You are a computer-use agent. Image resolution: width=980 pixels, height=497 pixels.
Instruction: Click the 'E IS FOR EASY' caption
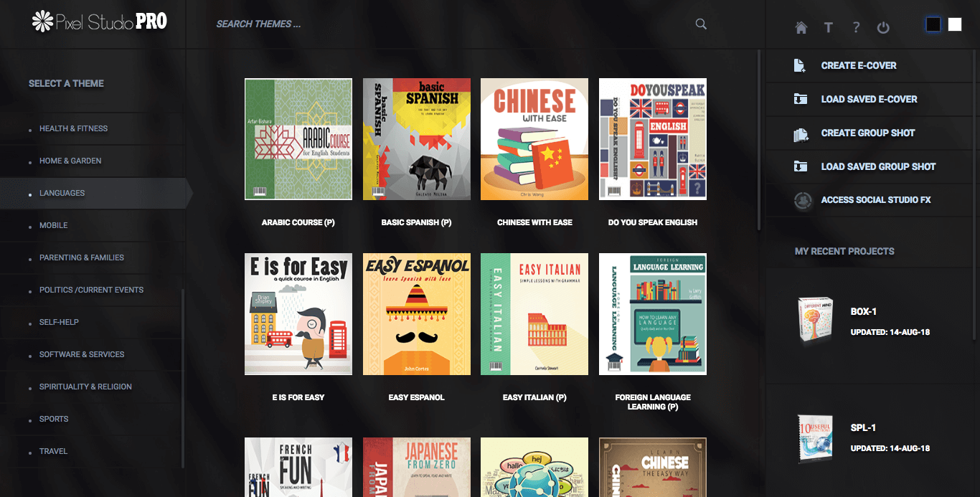click(x=298, y=397)
